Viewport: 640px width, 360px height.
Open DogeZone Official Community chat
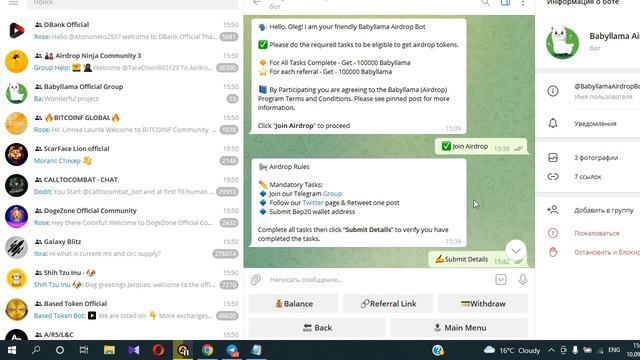click(122, 217)
